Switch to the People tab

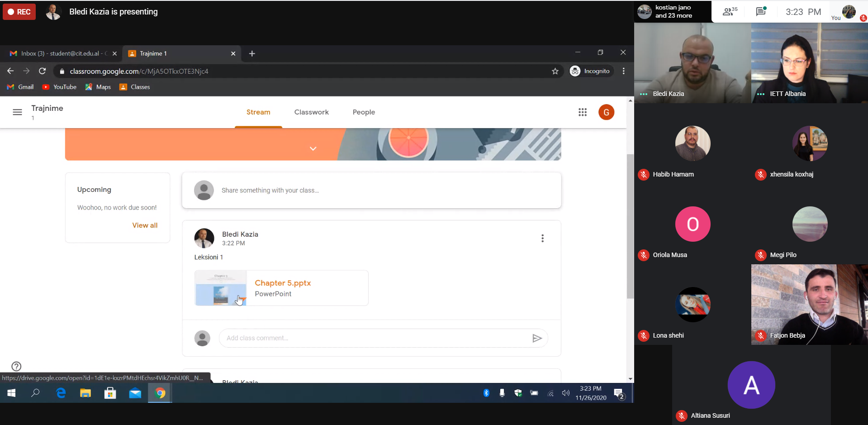(364, 112)
